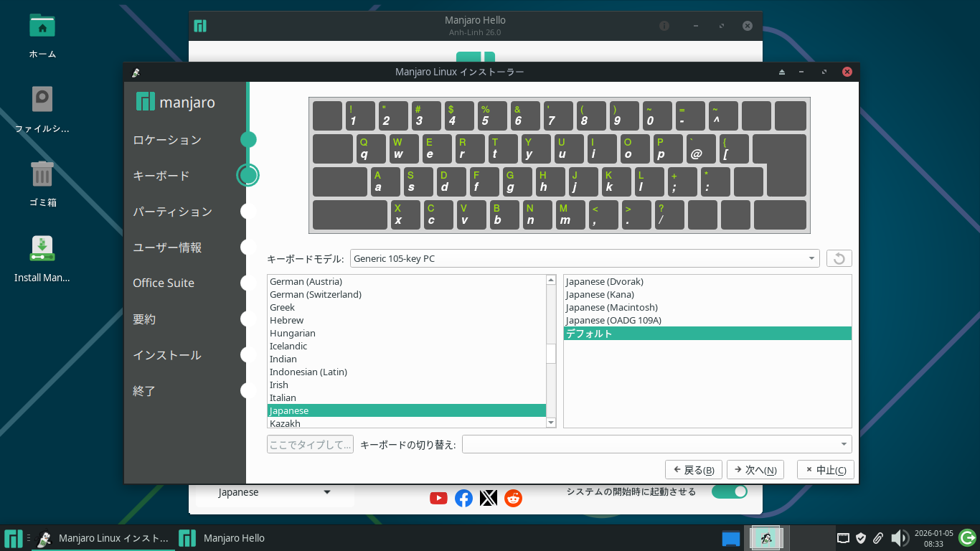Open the network status tray icon

point(844,538)
